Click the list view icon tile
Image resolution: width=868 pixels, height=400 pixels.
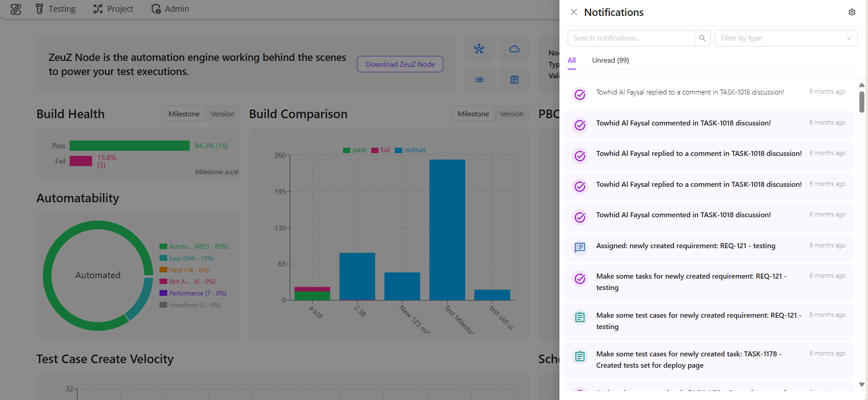point(479,80)
